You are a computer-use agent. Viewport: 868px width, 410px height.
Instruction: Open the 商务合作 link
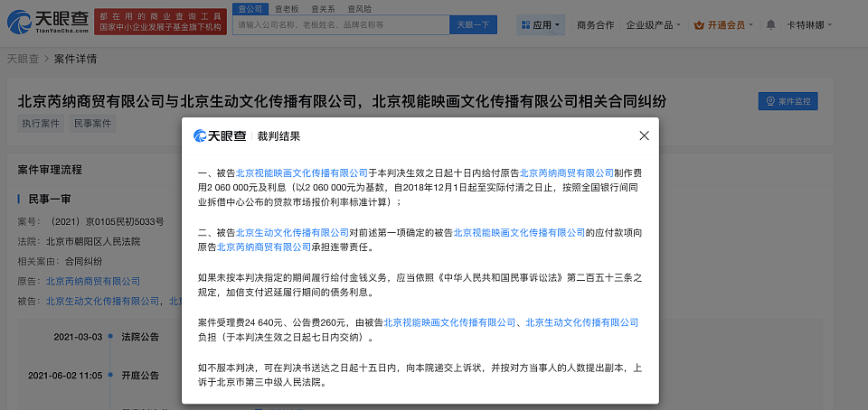pyautogui.click(x=595, y=25)
